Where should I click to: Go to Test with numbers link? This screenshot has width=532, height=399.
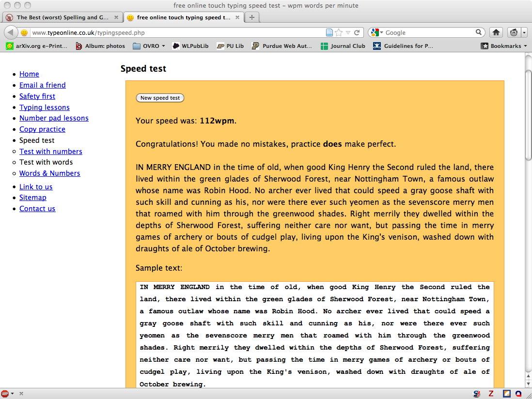(51, 152)
